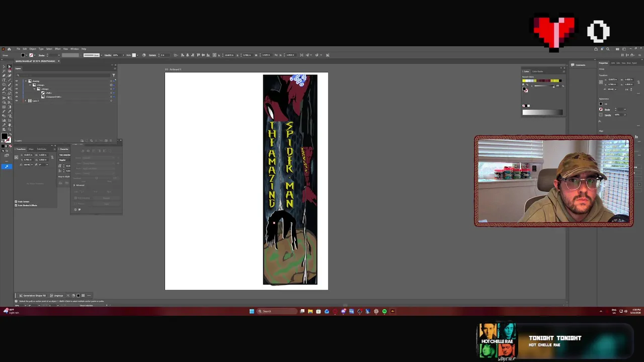The image size is (644, 362).
Task: Open the Regular font style dropdown
Action: tap(64, 160)
